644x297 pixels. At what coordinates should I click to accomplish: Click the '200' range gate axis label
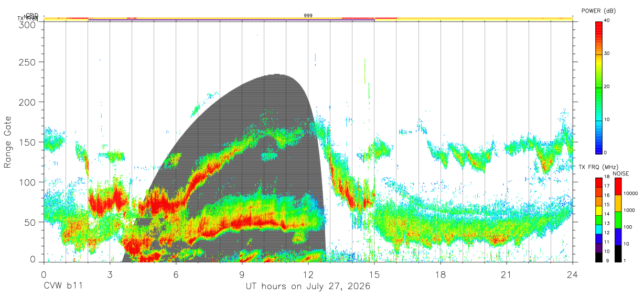point(27,102)
